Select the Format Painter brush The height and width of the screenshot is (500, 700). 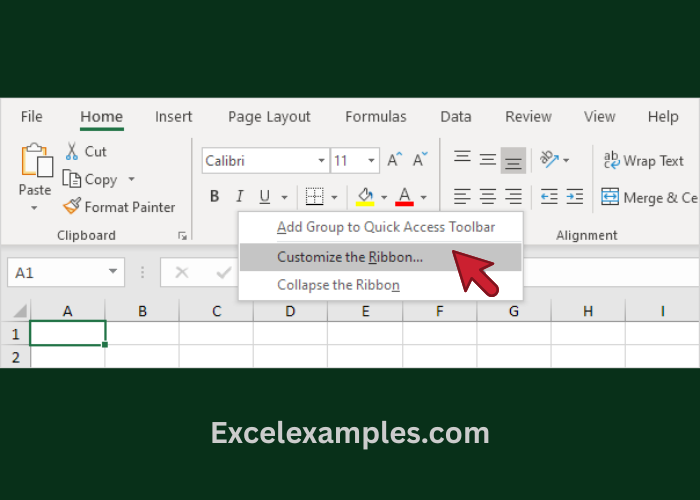point(73,207)
